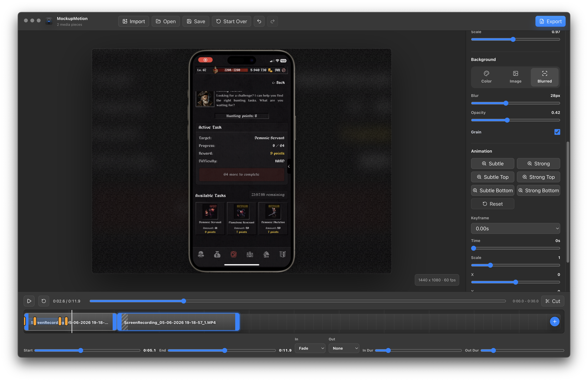This screenshot has width=588, height=381.
Task: Click the second clip's right trim handle
Action: click(237, 322)
